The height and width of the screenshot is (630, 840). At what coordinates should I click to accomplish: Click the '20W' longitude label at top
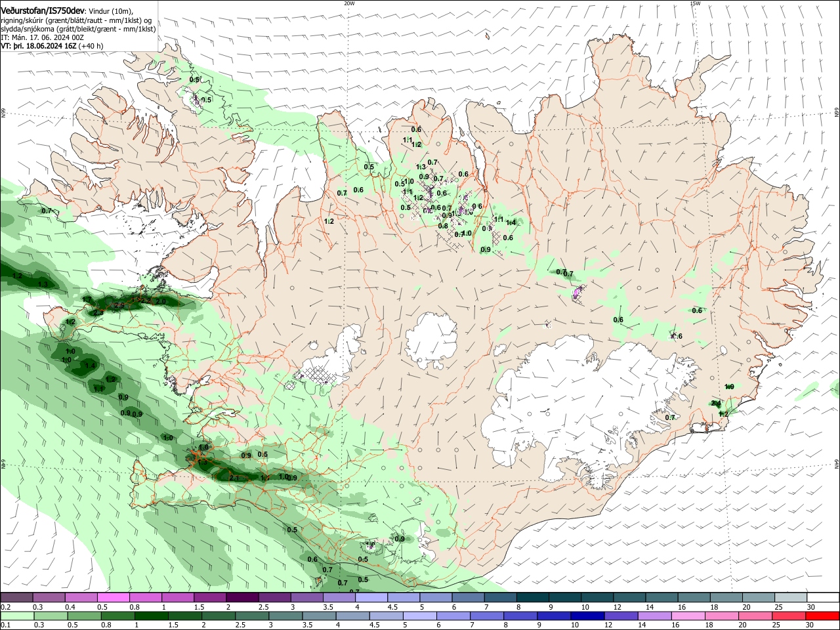[349, 3]
